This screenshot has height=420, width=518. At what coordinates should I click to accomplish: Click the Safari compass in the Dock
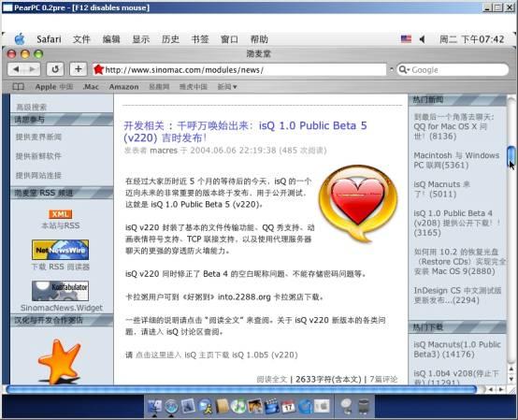coord(171,406)
